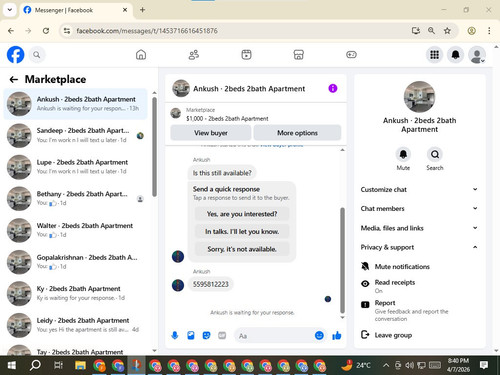Open the Gaming controller icon
Viewport: 500px width, 375px height.
click(351, 55)
